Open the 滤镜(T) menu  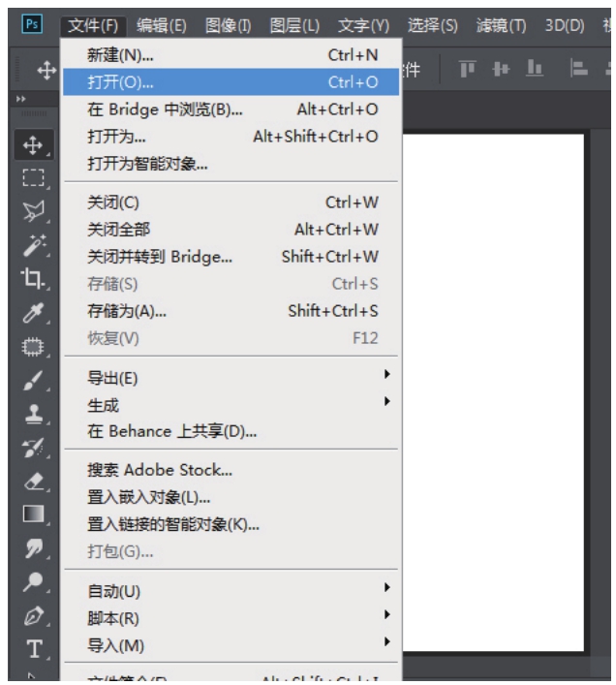501,26
